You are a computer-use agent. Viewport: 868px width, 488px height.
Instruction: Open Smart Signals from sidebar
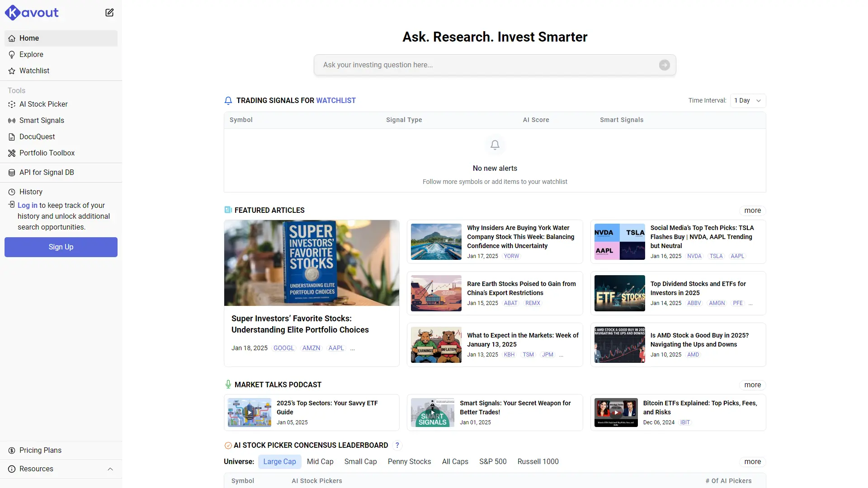pos(42,121)
